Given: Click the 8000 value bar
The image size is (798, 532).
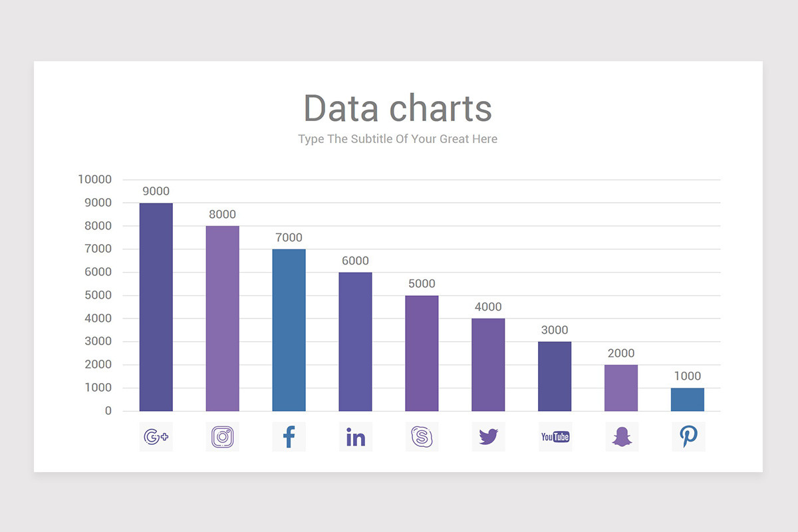Looking at the screenshot, I should pos(222,319).
